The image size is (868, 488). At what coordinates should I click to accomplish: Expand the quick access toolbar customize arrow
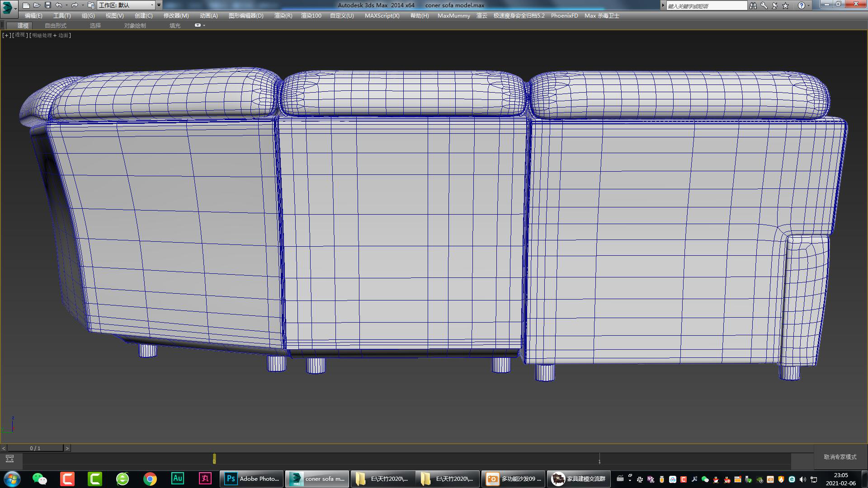coord(159,5)
